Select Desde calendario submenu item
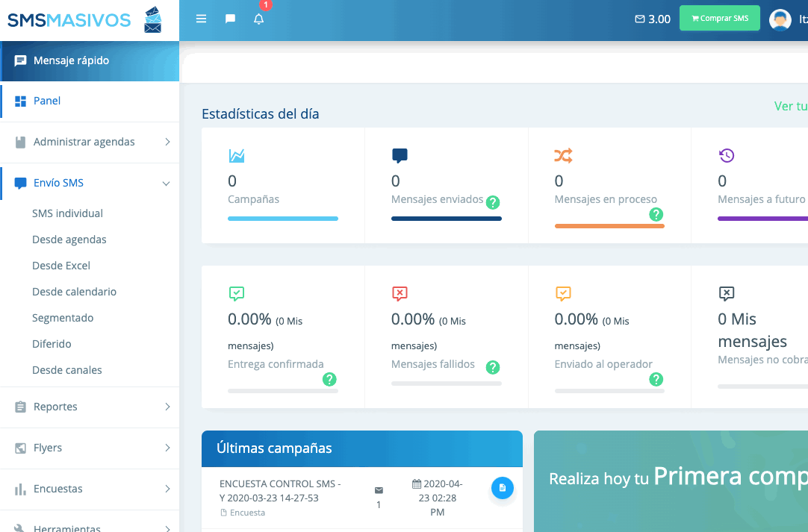808x532 pixels. 74,292
